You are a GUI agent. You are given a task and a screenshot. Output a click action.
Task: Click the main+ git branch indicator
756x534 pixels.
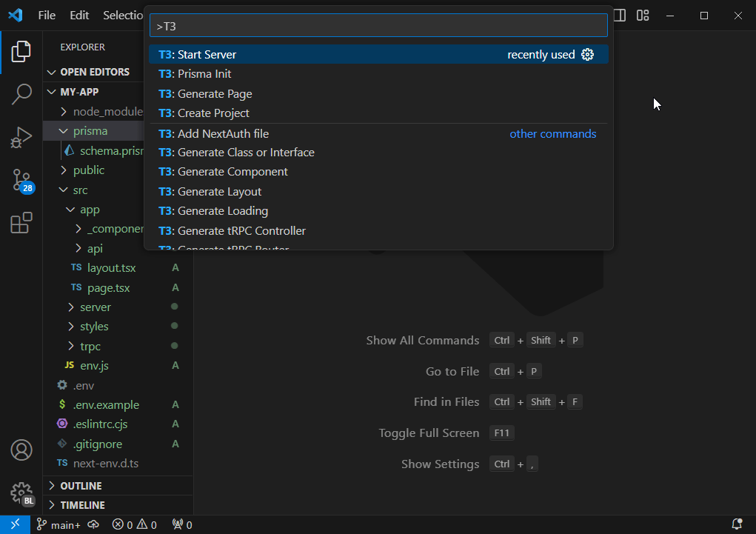[58, 525]
